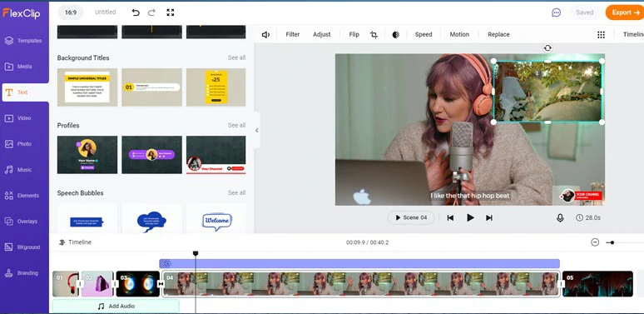The image size is (644, 314).
Task: Click the microphone voiceover icon
Action: click(560, 218)
